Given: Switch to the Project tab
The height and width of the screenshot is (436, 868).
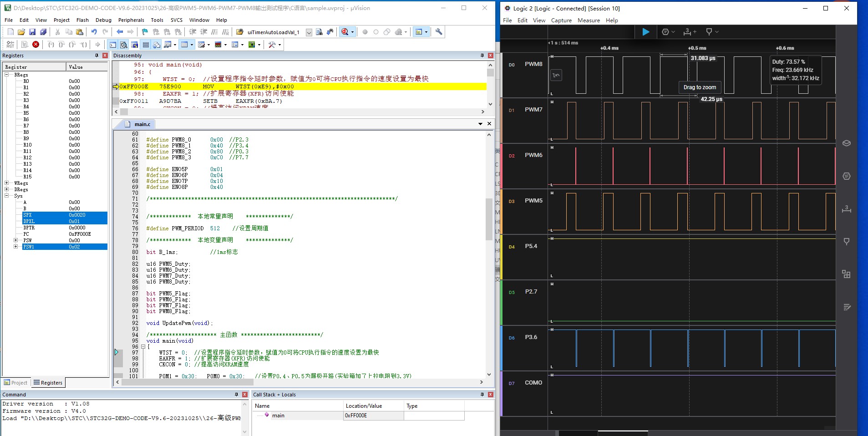Looking at the screenshot, I should pos(16,383).
